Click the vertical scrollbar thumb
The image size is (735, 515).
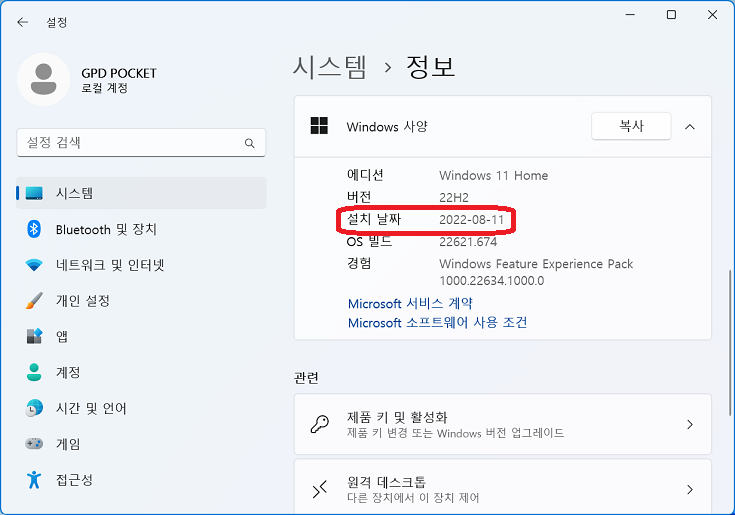(730, 342)
